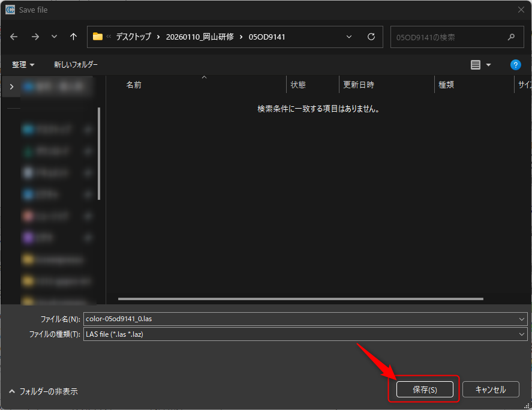The height and width of the screenshot is (410, 532).
Task: Click 新しいフォルダー to create folder
Action: pos(76,65)
